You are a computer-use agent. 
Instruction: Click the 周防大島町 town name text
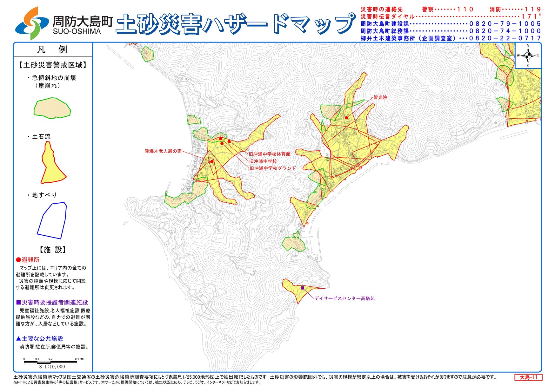(83, 21)
